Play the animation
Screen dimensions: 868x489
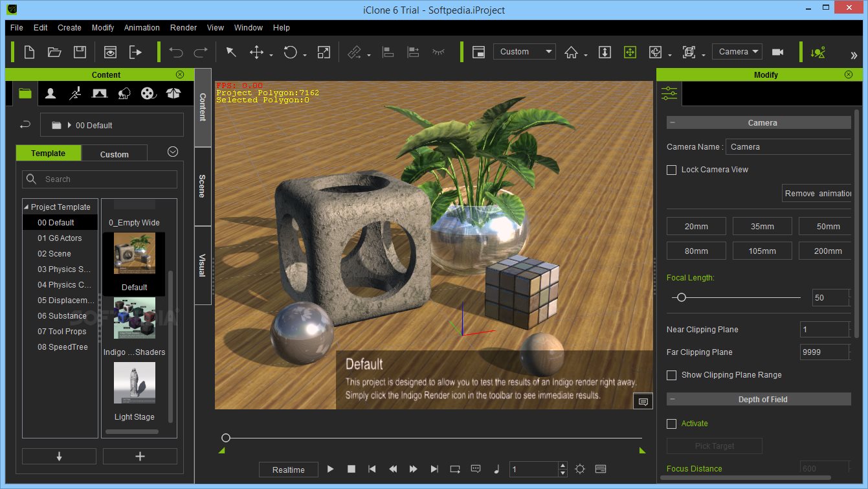pos(331,469)
